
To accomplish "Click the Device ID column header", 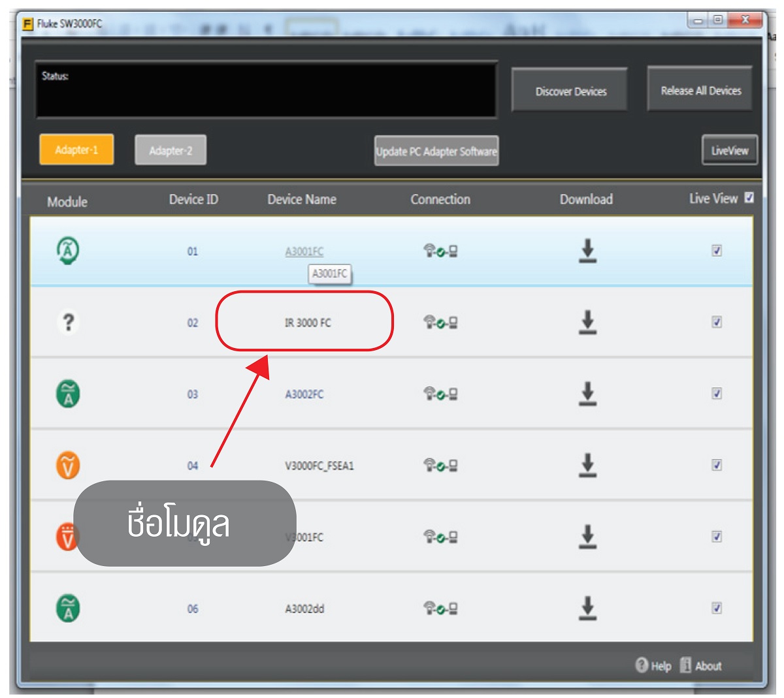I will [193, 199].
